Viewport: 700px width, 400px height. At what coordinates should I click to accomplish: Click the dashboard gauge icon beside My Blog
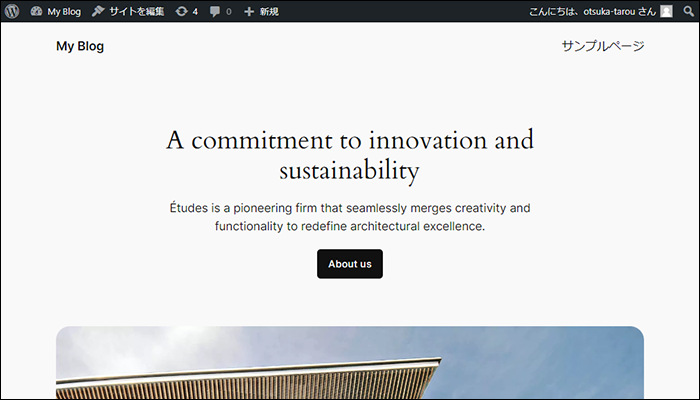(37, 11)
